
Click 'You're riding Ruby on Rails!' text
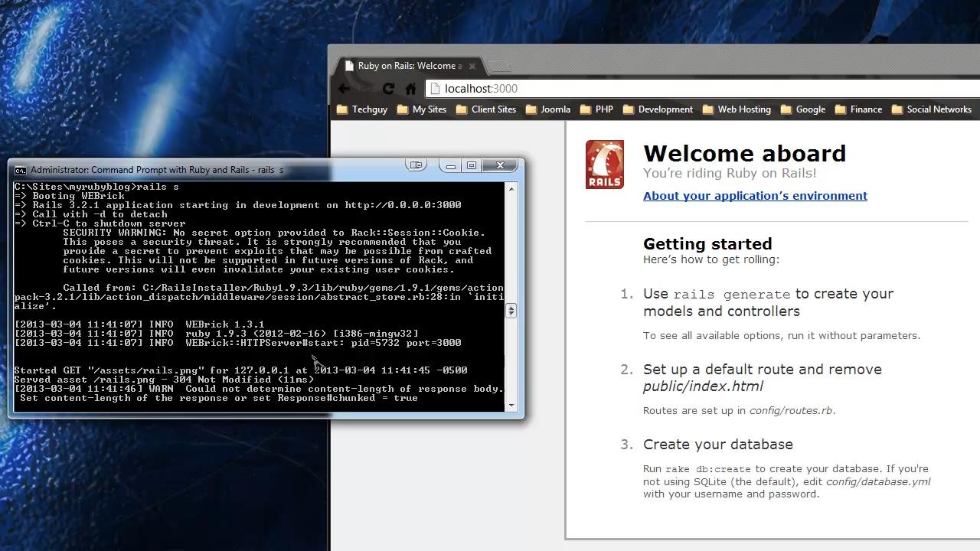pyautogui.click(x=730, y=174)
